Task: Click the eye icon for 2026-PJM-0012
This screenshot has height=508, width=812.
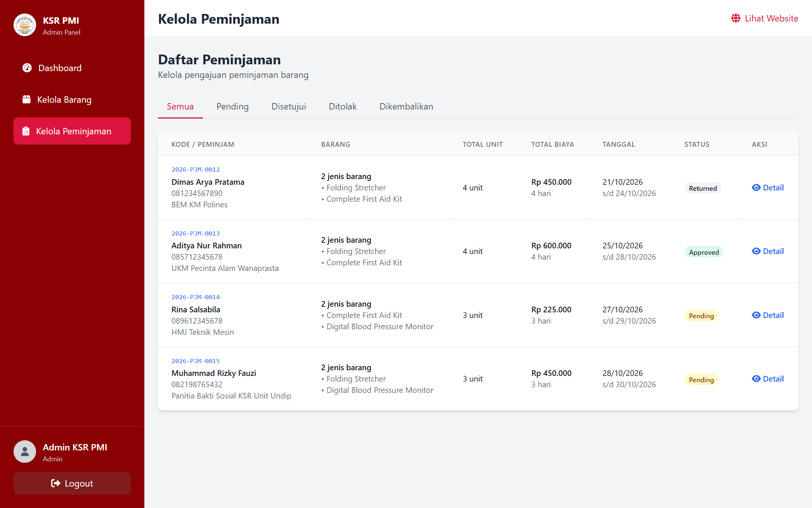Action: point(756,187)
